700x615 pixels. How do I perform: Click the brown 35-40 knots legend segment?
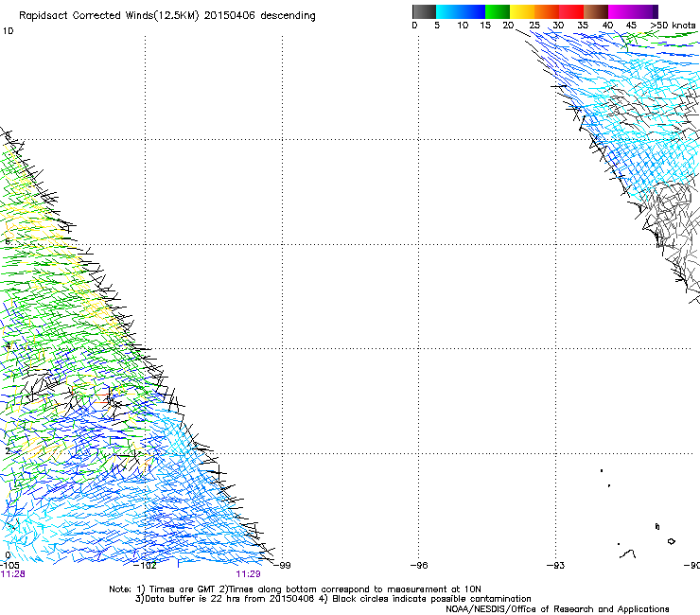coord(596,11)
